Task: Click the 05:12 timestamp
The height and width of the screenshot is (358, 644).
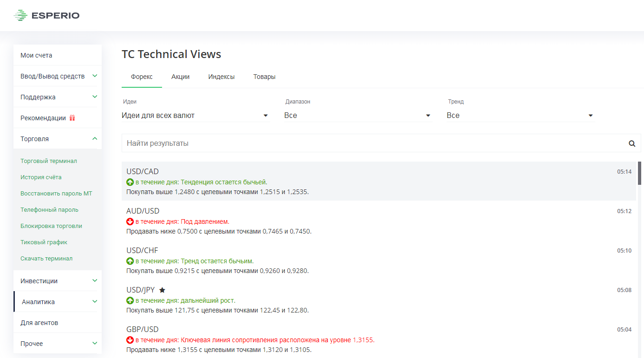Action: (624, 211)
